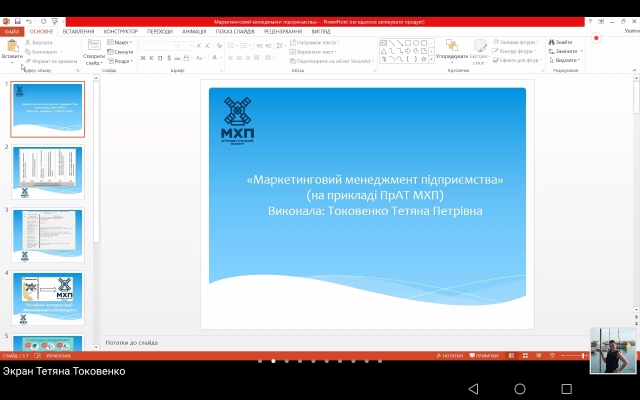The image size is (640, 400).
Task: Toggle italic text formatting
Action: (x=152, y=58)
